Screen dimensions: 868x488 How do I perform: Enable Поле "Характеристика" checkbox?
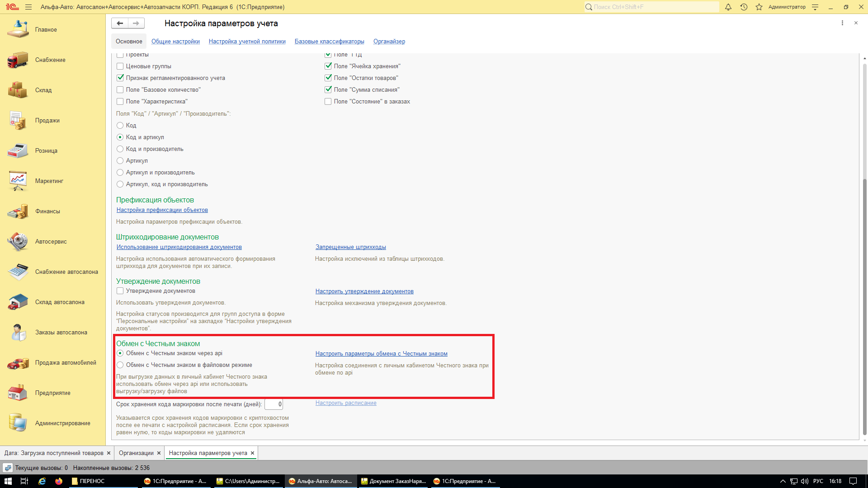(120, 102)
